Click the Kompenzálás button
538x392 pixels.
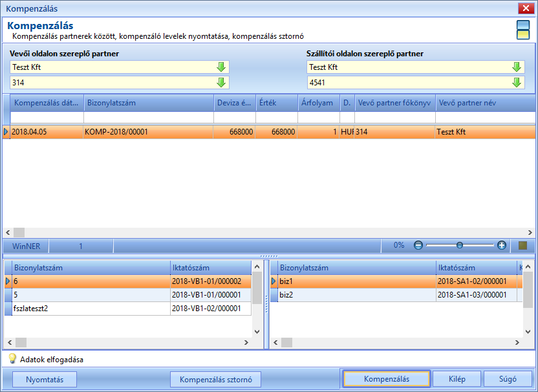point(386,379)
